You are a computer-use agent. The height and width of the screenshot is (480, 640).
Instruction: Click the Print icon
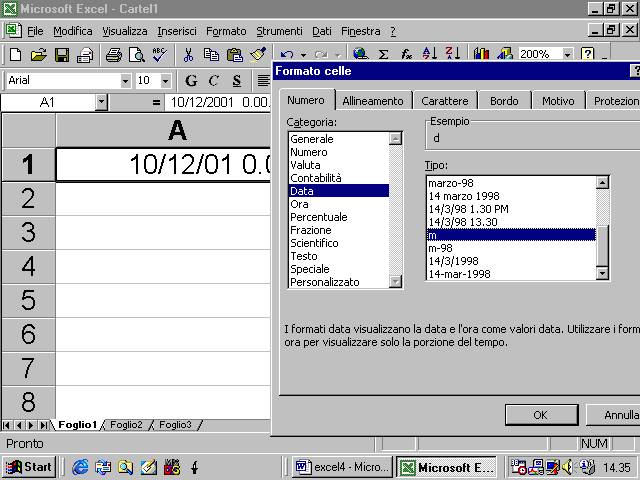coord(114,55)
